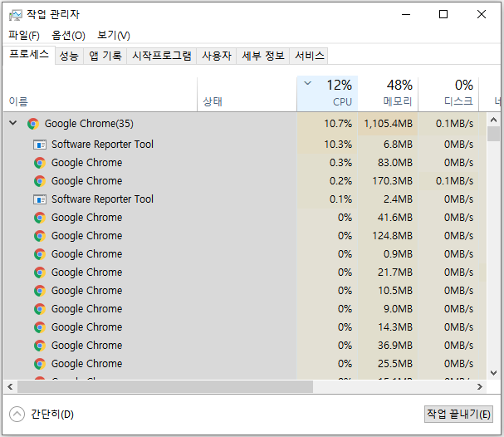Click the vertical scrollbar up arrow

(494, 120)
